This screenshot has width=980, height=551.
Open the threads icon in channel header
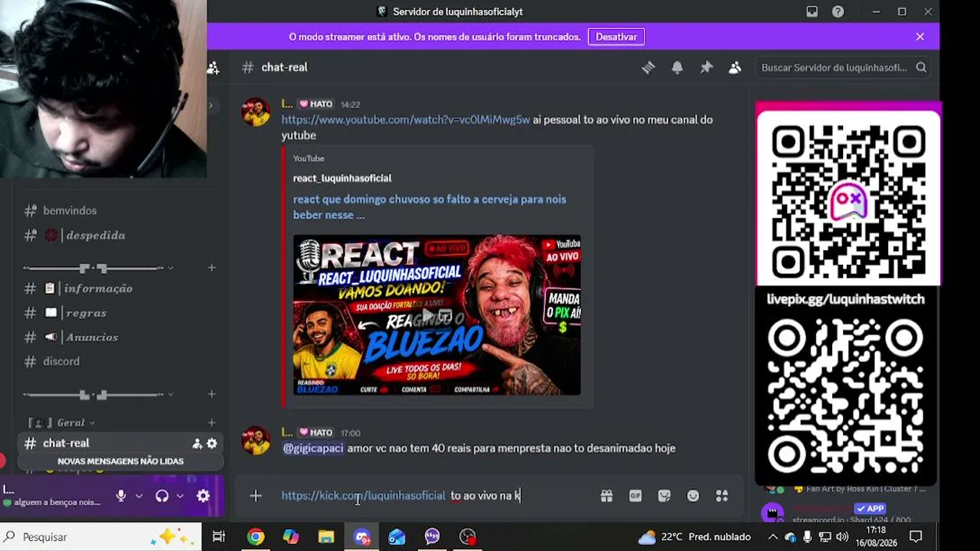(x=648, y=67)
